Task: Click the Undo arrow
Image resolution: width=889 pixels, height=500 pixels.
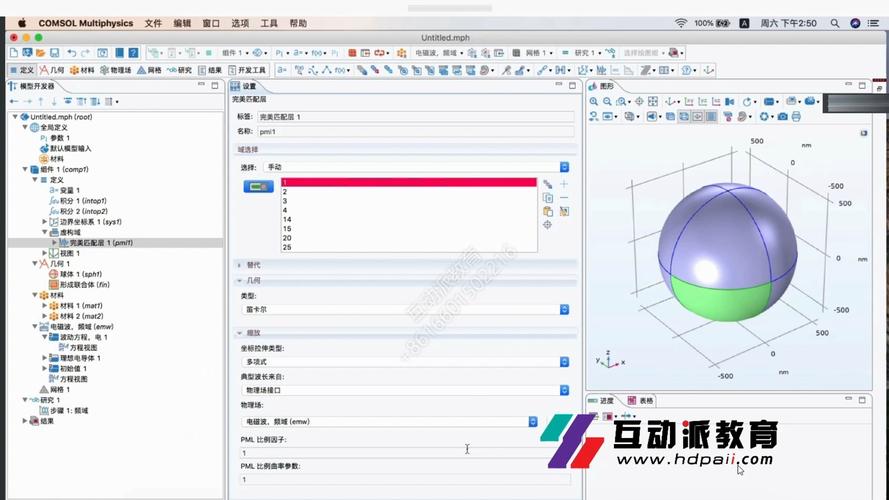Action: click(71, 53)
